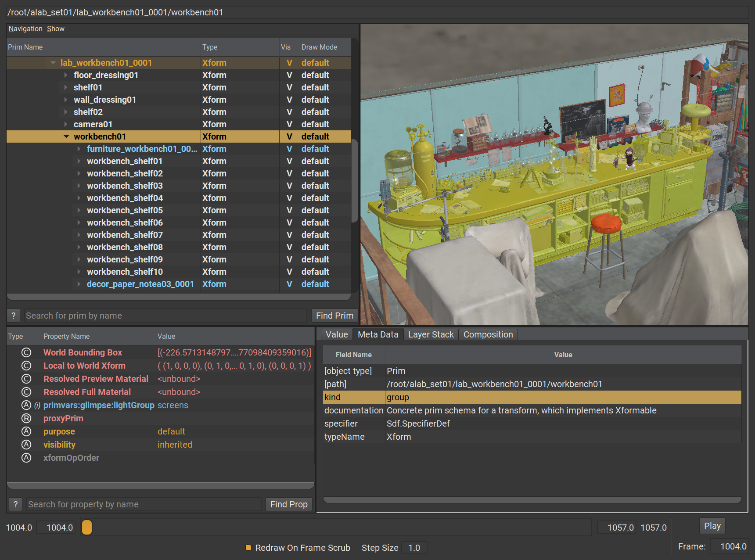
Task: Click the Search for property by name field
Action: coord(144,504)
